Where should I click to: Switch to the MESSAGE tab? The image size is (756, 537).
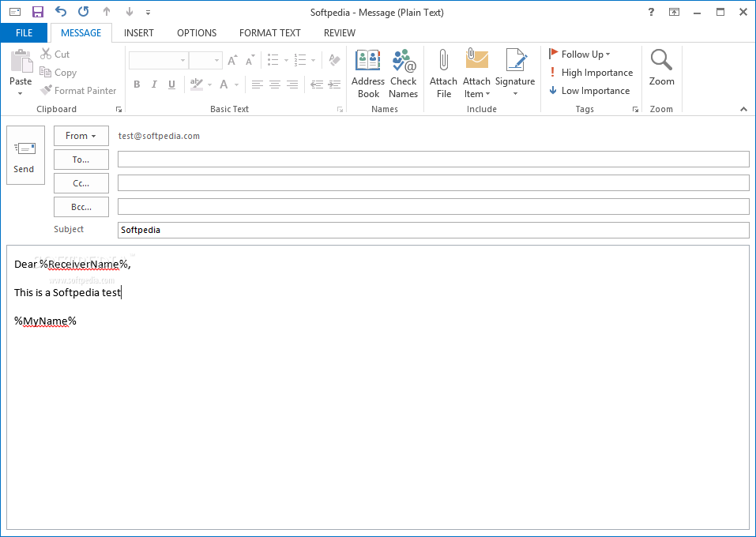(x=81, y=33)
